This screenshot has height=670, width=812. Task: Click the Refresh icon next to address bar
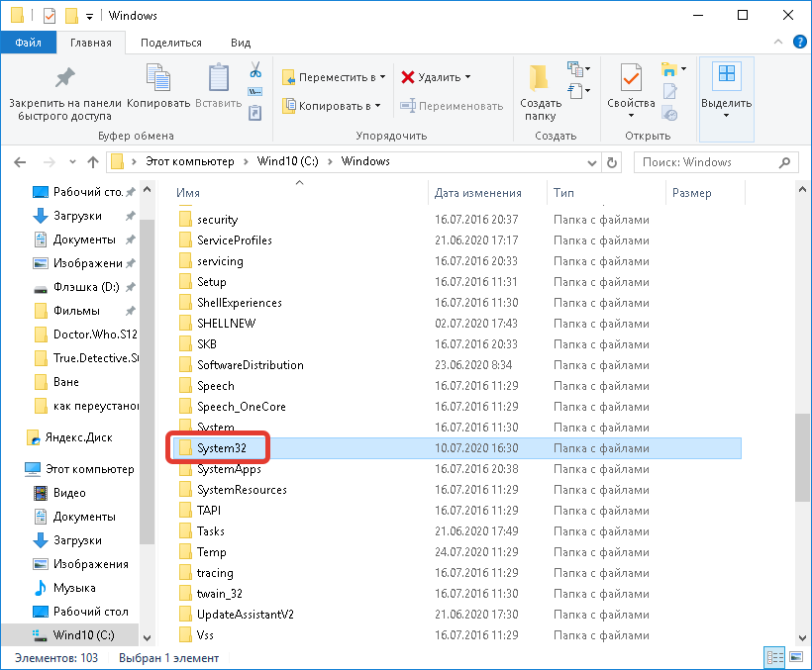pyautogui.click(x=612, y=162)
